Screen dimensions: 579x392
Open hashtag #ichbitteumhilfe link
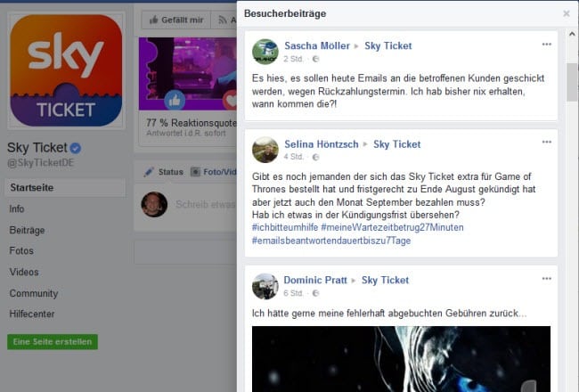(x=285, y=227)
